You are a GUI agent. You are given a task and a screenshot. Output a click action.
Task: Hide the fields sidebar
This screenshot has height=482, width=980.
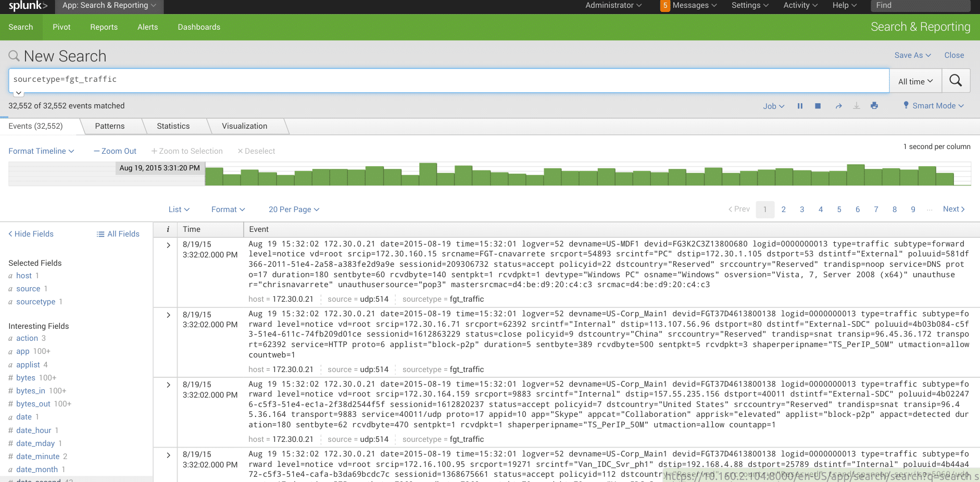(31, 234)
